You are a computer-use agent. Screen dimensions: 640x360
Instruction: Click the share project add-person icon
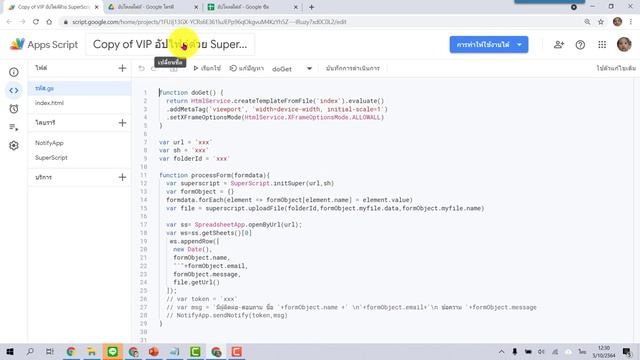(559, 44)
